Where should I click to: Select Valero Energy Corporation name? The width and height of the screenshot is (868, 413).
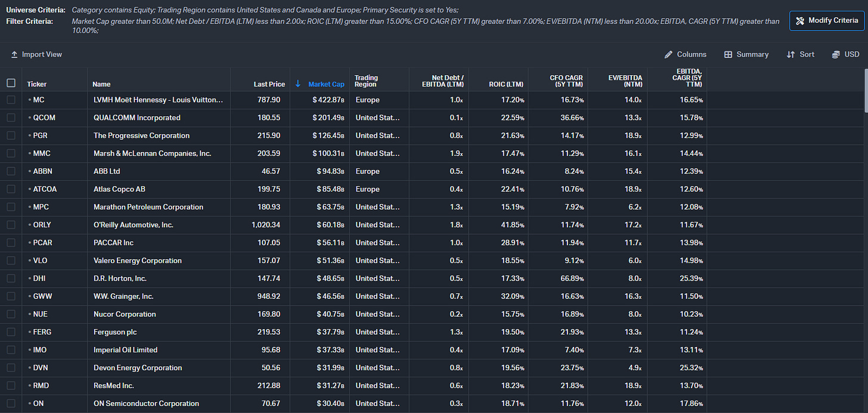(138, 261)
